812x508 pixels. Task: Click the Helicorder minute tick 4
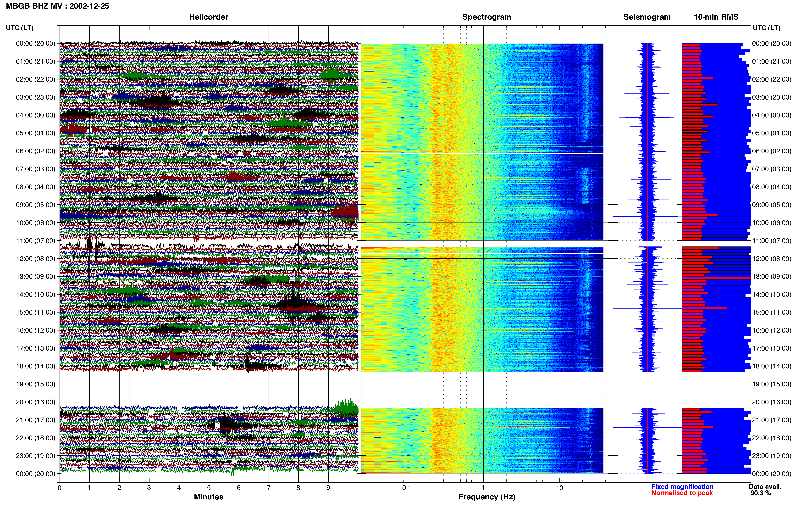179,488
